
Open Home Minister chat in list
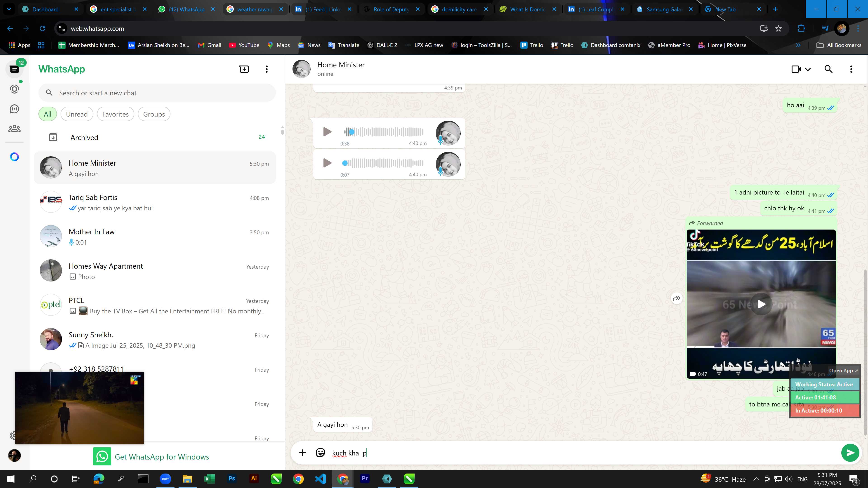tap(155, 168)
